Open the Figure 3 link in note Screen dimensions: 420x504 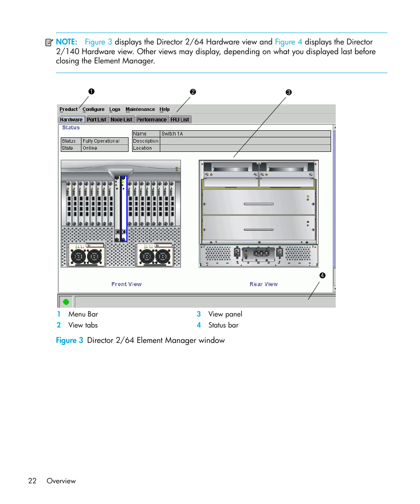(99, 42)
